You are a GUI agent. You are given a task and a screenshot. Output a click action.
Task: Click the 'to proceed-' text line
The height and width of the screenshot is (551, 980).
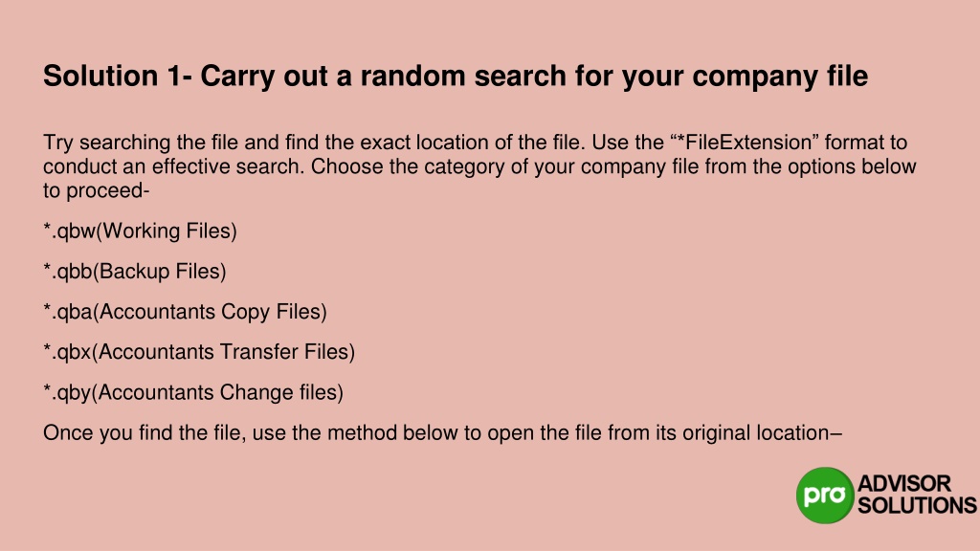97,190
